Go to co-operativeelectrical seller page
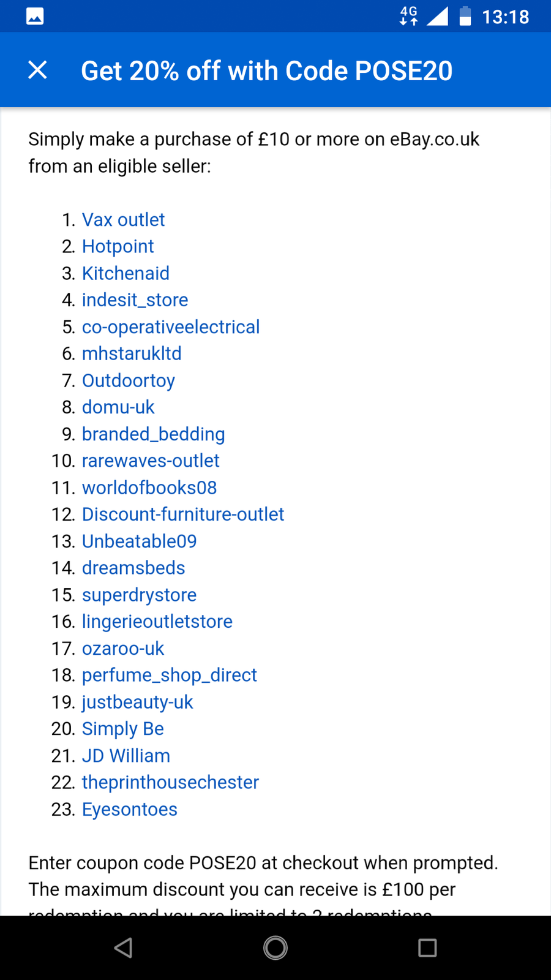This screenshot has width=551, height=980. click(x=171, y=327)
